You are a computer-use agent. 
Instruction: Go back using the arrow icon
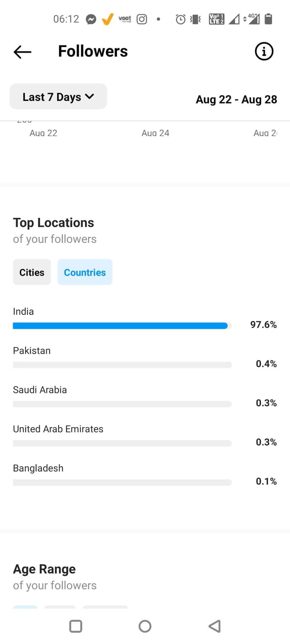click(x=23, y=52)
